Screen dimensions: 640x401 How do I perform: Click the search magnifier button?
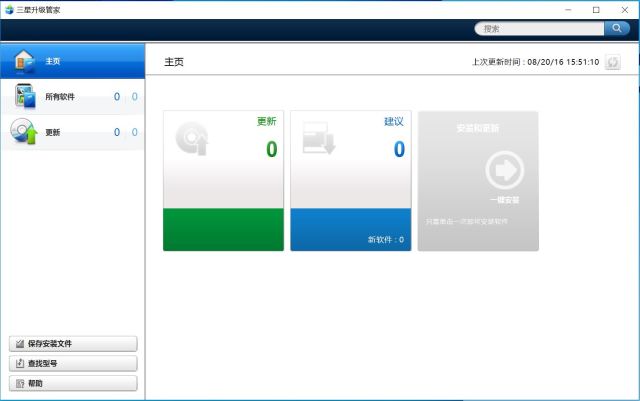coord(616,28)
